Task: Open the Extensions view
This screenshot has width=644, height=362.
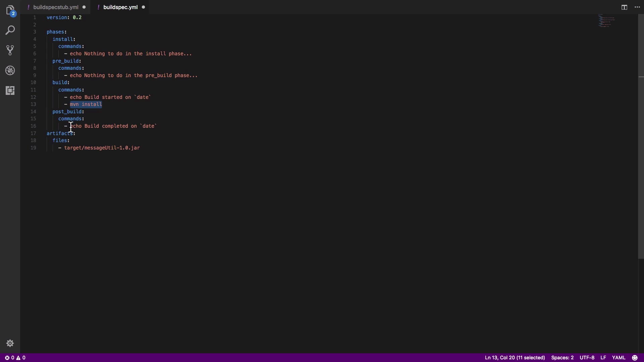Action: coord(10,90)
